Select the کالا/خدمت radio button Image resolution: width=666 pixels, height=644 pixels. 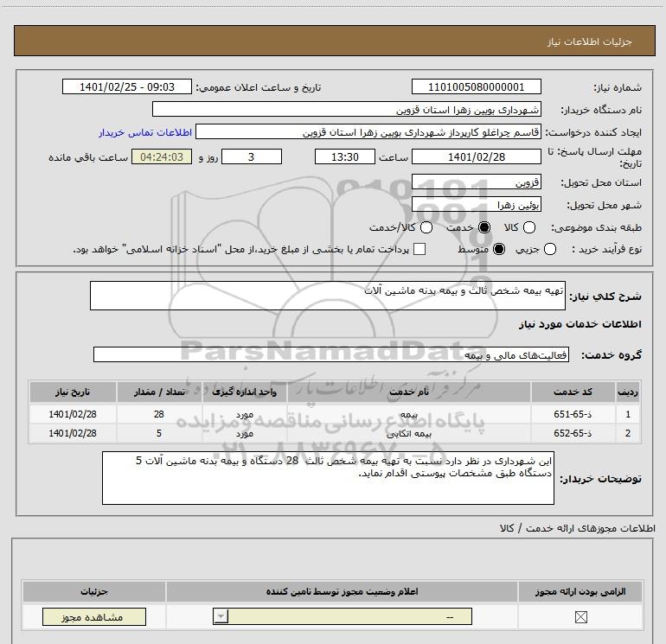coord(426,227)
